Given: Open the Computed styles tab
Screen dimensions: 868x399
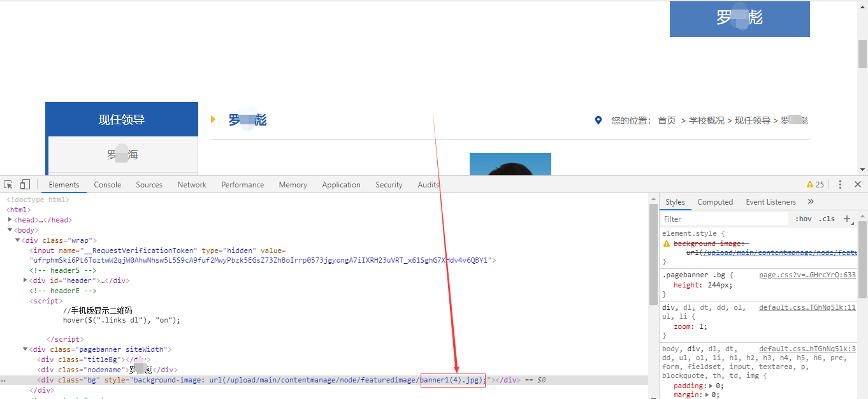Looking at the screenshot, I should click(x=715, y=202).
